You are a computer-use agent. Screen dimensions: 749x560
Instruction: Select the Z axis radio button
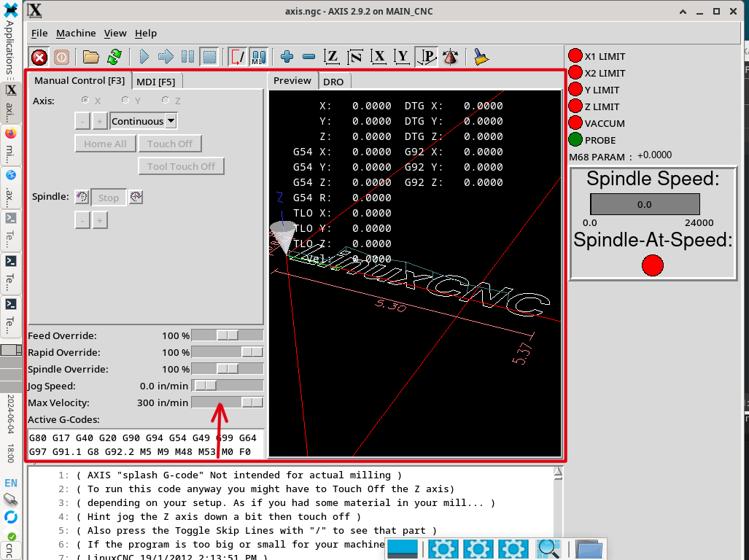166,100
